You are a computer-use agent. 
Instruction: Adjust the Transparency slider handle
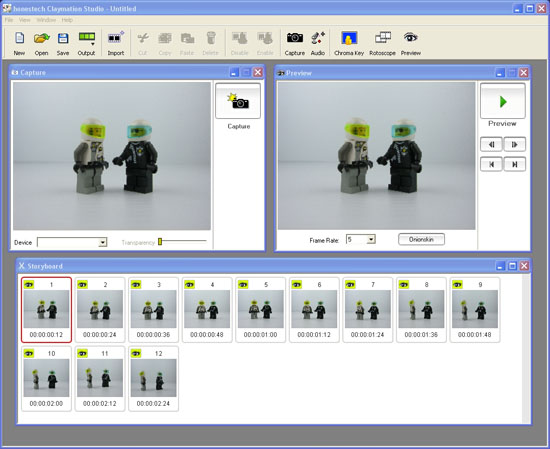(x=160, y=241)
